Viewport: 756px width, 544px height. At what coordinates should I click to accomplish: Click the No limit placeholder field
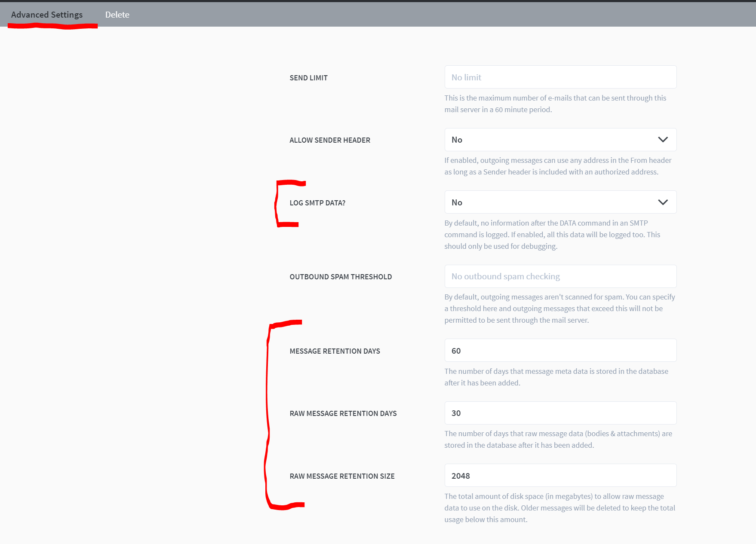click(559, 77)
